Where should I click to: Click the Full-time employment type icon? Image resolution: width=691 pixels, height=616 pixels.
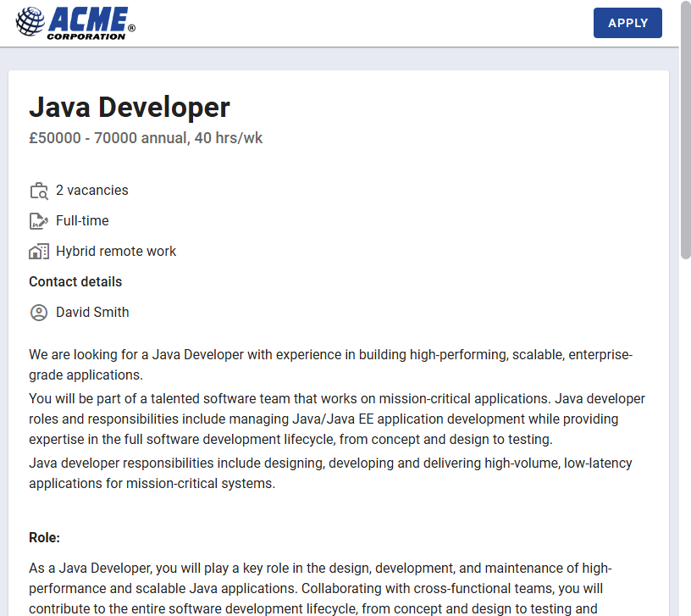point(39,221)
